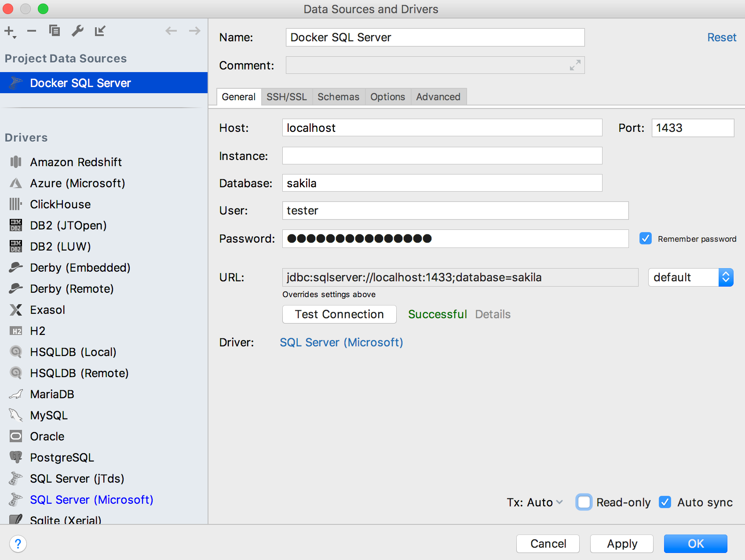Image resolution: width=745 pixels, height=560 pixels.
Task: Select the Amazon Redshift driver icon
Action: pos(16,162)
